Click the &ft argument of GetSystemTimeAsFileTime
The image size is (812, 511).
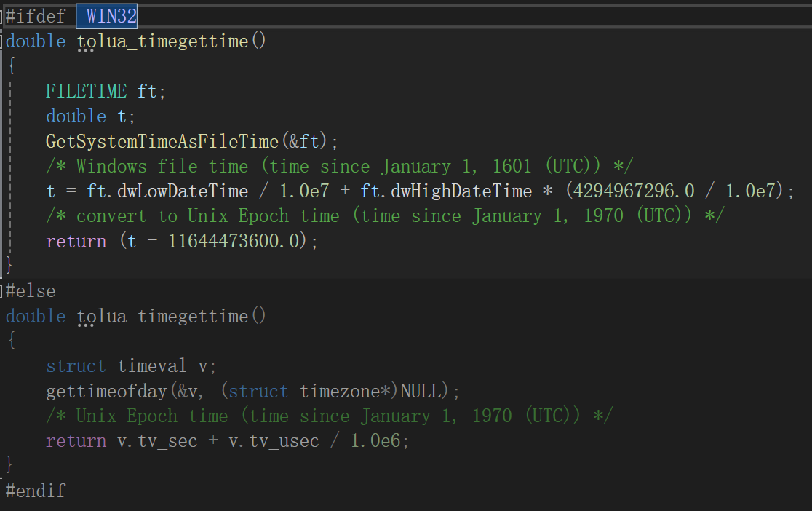[303, 141]
